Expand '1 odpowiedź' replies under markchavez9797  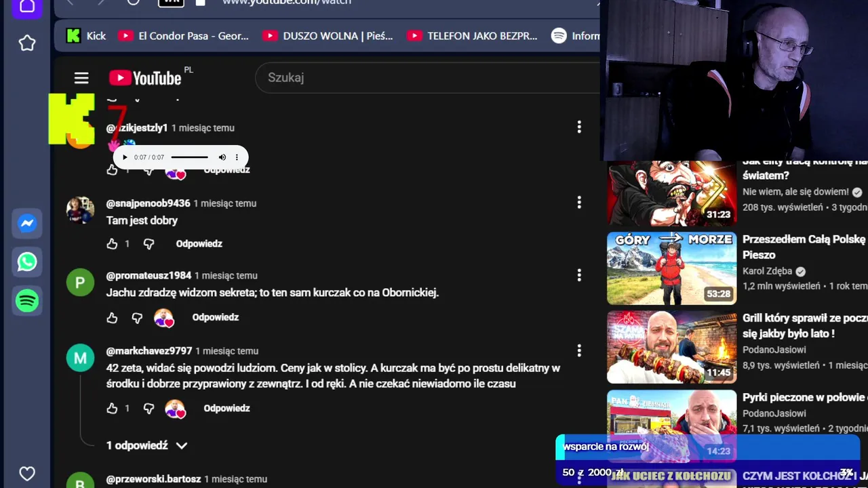click(x=146, y=445)
